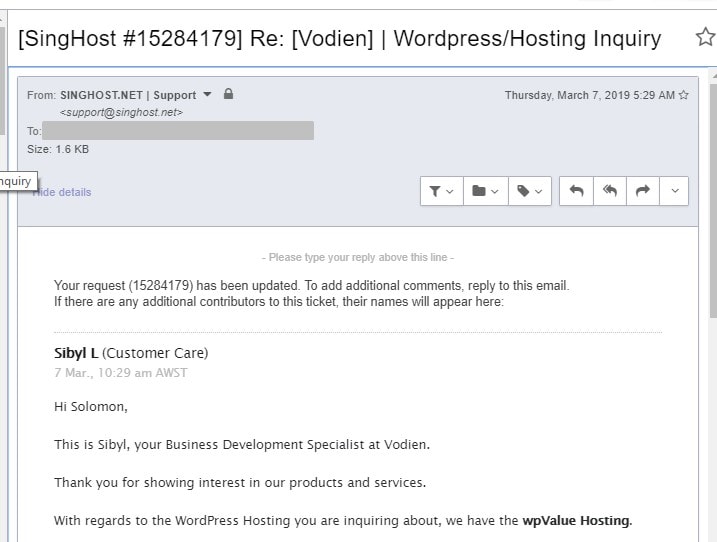The image size is (717, 542).
Task: Click the wpValue Hosting bold text
Action: pyautogui.click(x=577, y=521)
